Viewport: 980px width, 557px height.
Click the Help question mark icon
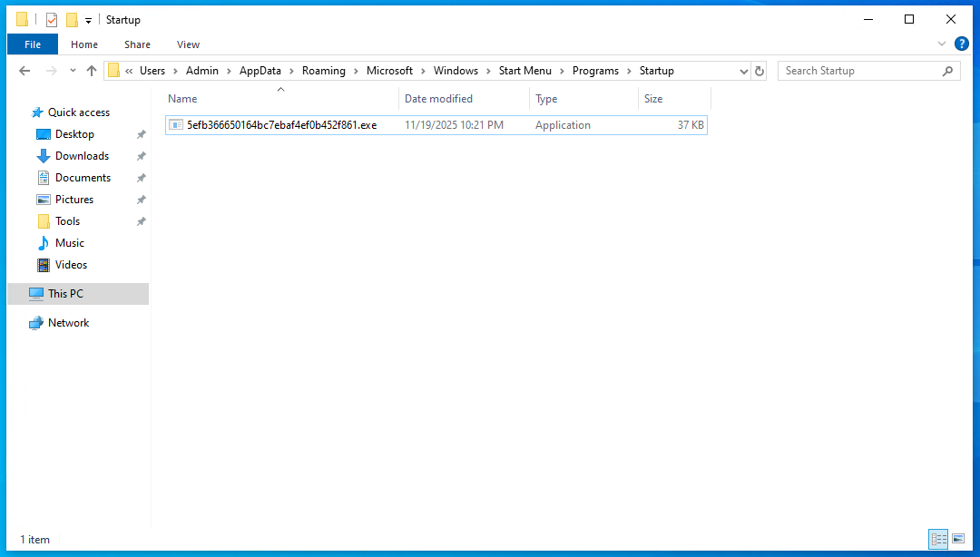(x=961, y=44)
